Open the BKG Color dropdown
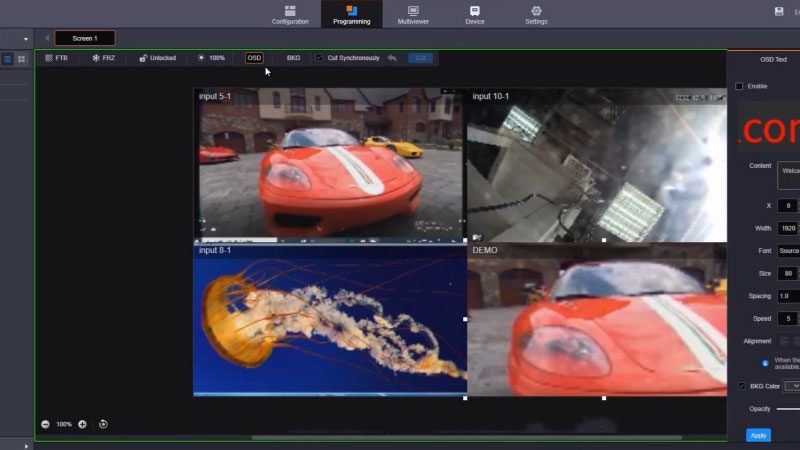Image resolution: width=800 pixels, height=450 pixels. tap(792, 386)
